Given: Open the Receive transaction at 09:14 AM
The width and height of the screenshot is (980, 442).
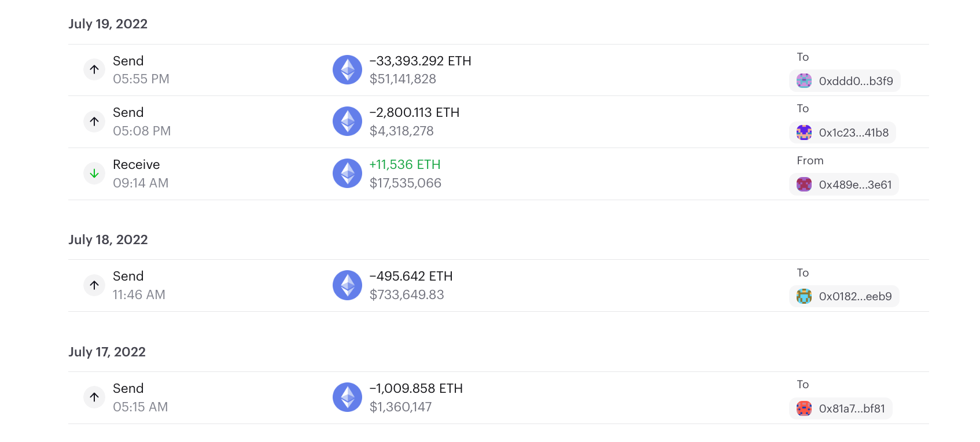Looking at the screenshot, I should pos(499,174).
